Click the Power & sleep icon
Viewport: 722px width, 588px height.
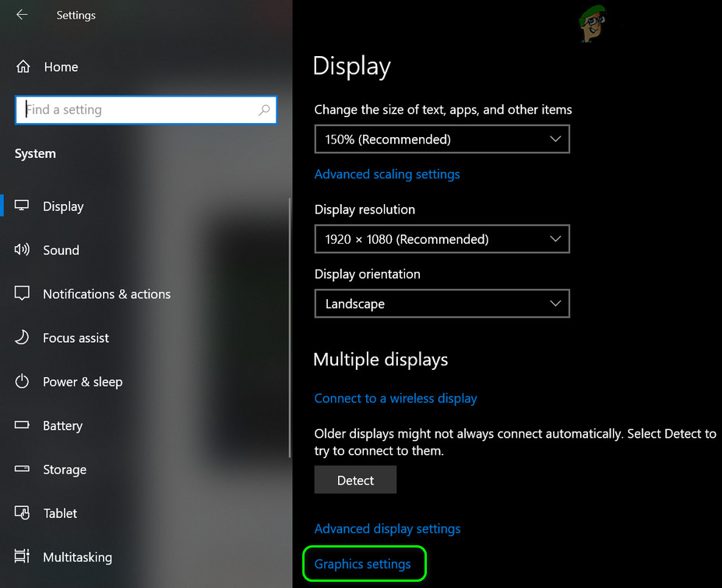pos(22,382)
